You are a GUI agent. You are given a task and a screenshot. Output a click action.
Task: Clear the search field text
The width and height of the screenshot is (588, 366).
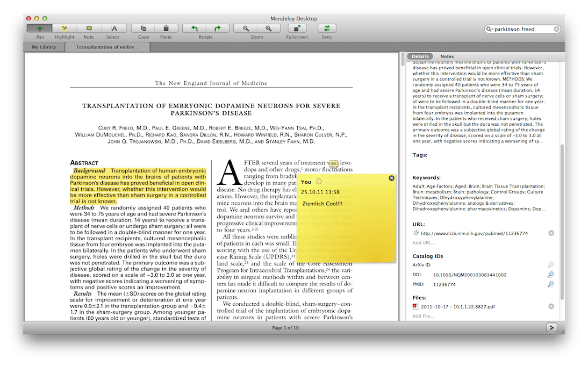[556, 29]
